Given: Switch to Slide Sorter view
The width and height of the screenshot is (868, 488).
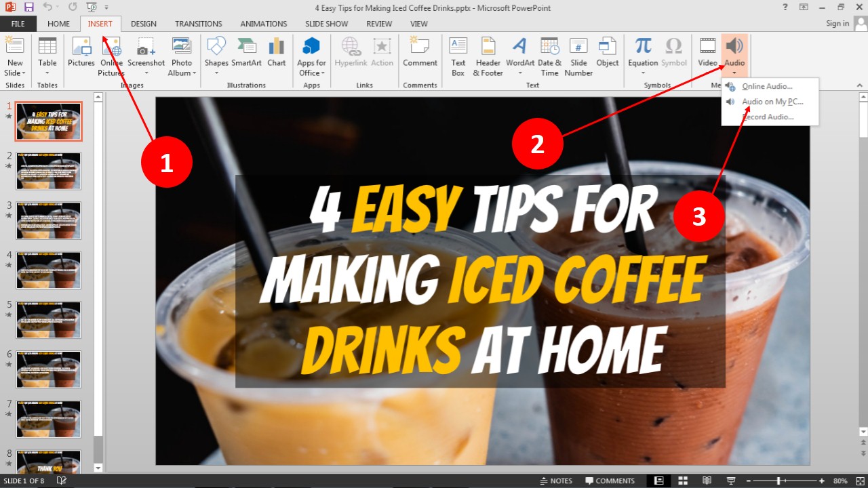Looking at the screenshot, I should (x=683, y=481).
